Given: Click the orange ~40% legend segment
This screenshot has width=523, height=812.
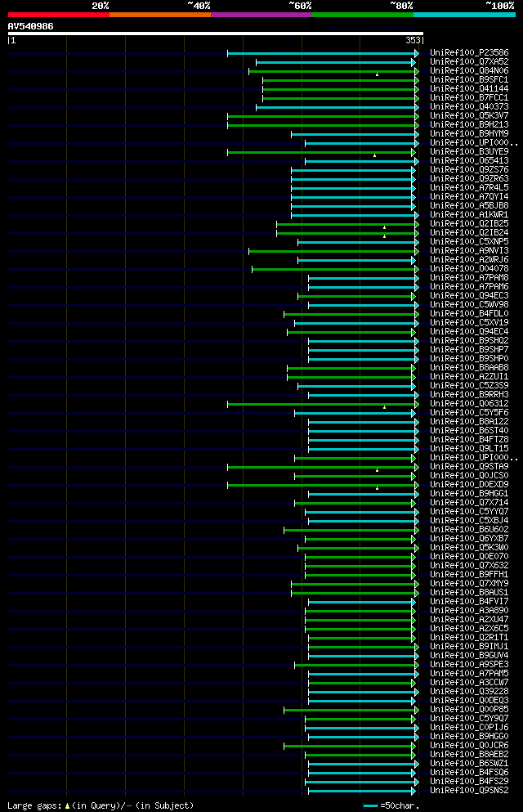Looking at the screenshot, I should tap(160, 15).
